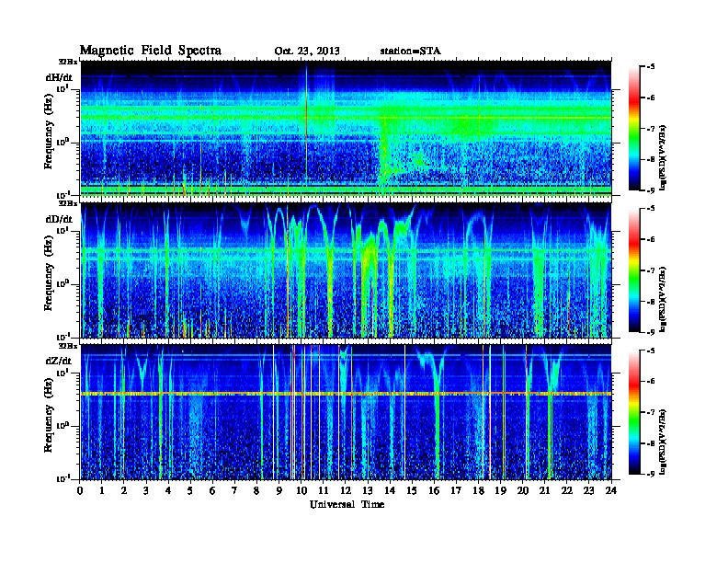Click the '-7' tick on dZ/dt color scale
Viewport: 728px width, 563px height.
click(651, 412)
